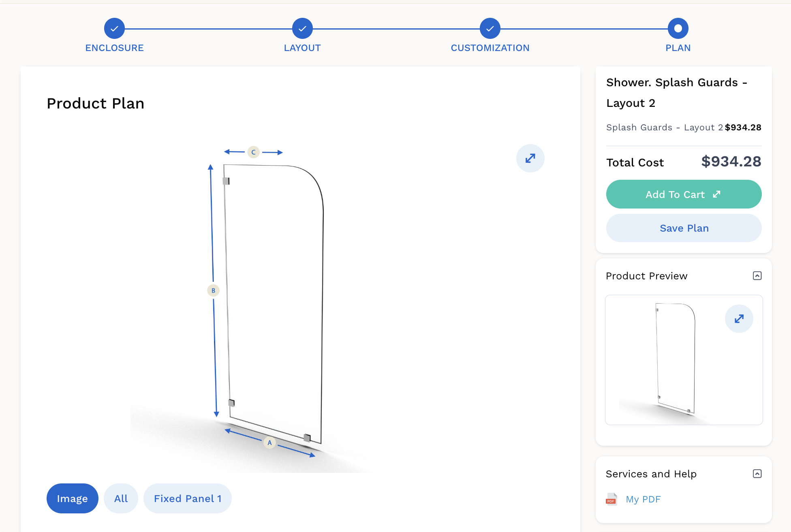Select dimension marker C on the diagram
The image size is (791, 532).
(253, 152)
